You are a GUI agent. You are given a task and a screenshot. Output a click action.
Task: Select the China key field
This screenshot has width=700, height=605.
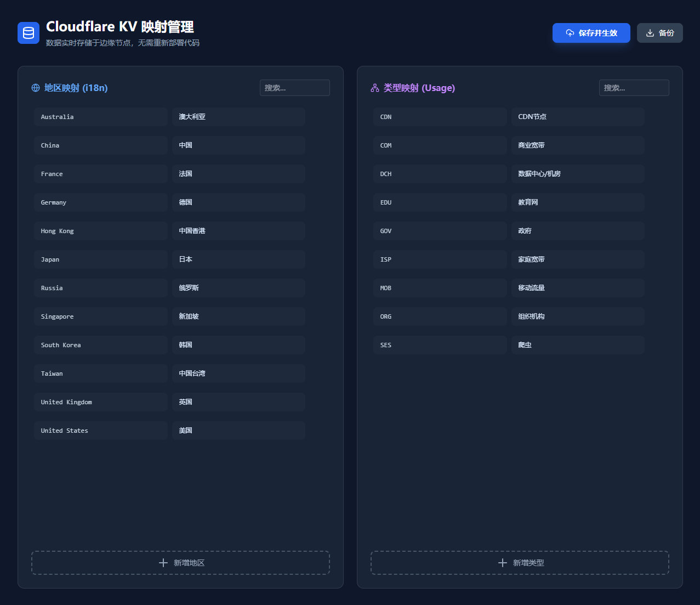point(101,145)
